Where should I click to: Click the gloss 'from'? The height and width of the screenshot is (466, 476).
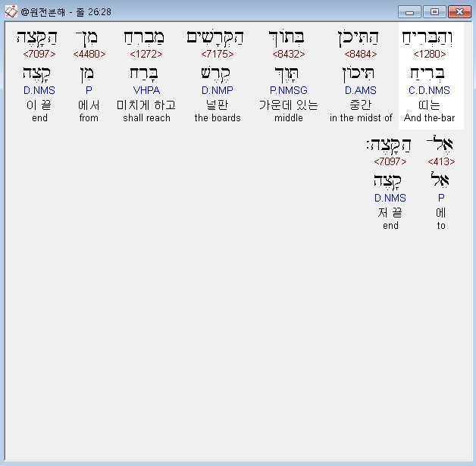pos(89,117)
